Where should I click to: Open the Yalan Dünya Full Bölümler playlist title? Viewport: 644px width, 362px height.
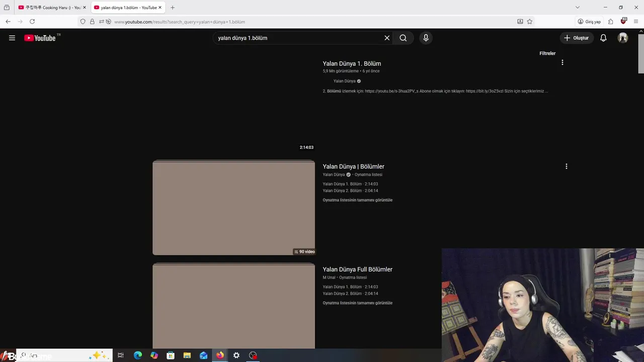[357, 269]
